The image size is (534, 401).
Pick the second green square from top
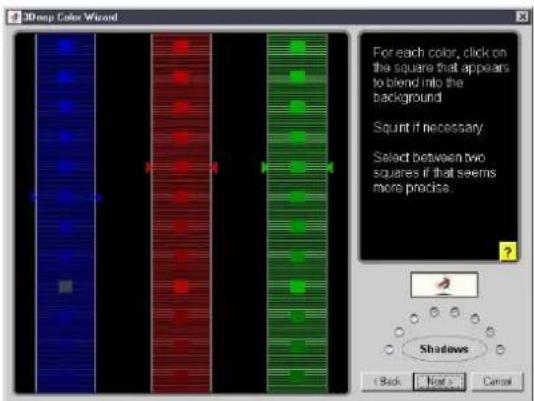pyautogui.click(x=298, y=77)
